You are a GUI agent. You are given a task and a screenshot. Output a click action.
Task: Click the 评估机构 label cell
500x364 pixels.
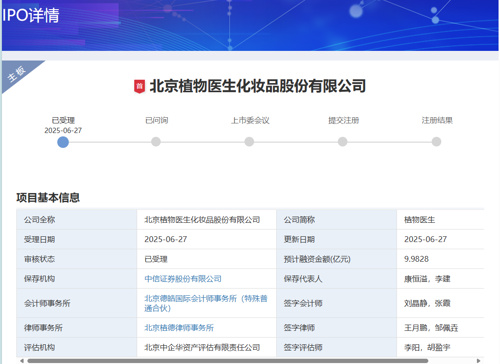click(x=77, y=347)
